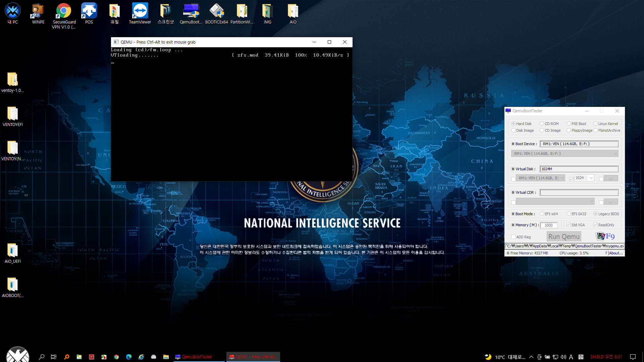The image size is (644, 362).
Task: Choose Legacy BIOS boot mode
Action: (606, 214)
